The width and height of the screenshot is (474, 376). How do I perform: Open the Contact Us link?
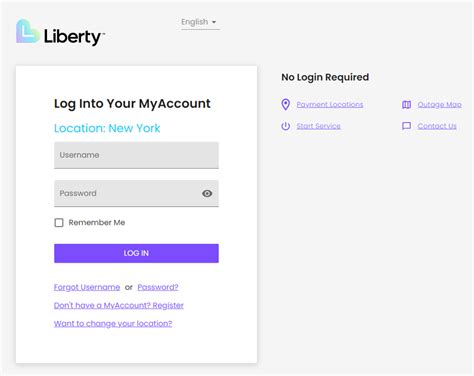437,126
